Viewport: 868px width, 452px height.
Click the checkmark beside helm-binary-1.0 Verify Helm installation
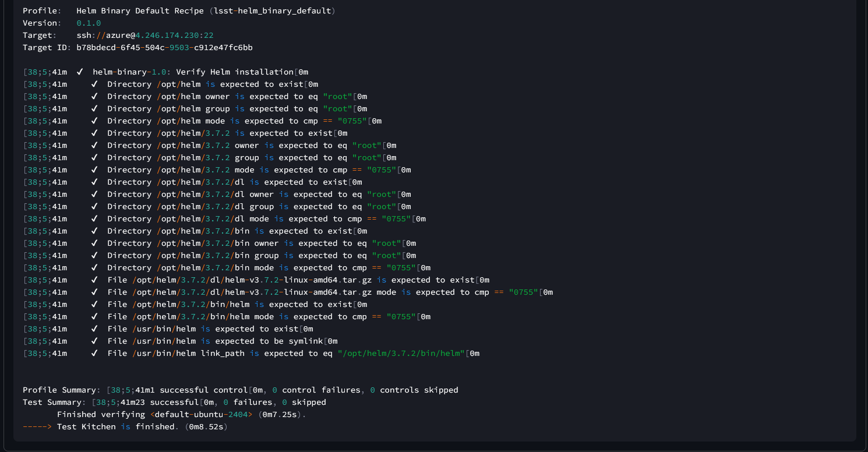pyautogui.click(x=80, y=72)
